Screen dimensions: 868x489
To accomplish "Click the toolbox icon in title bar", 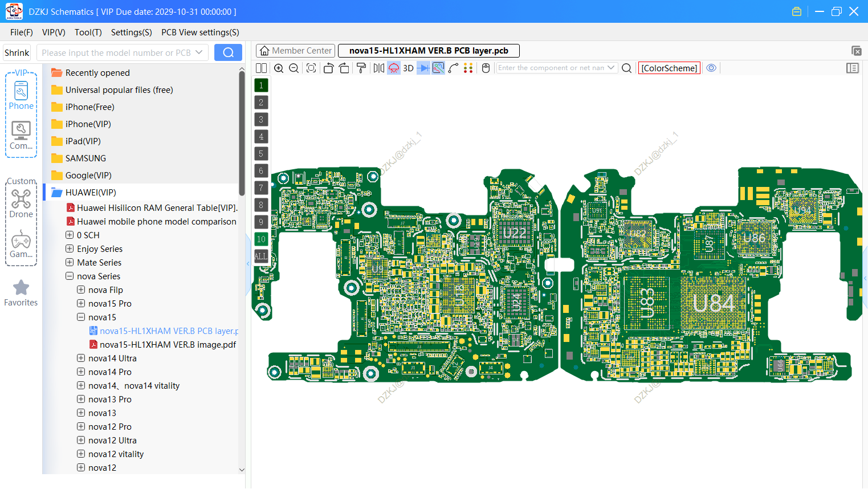I will [x=797, y=11].
